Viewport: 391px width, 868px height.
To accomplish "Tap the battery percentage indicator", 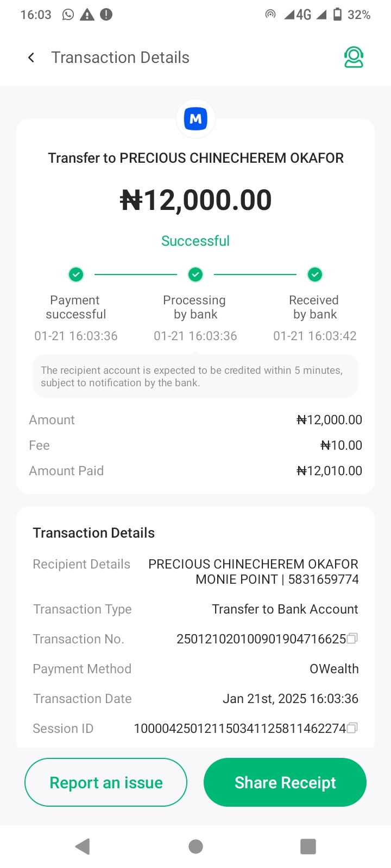I will tap(358, 15).
